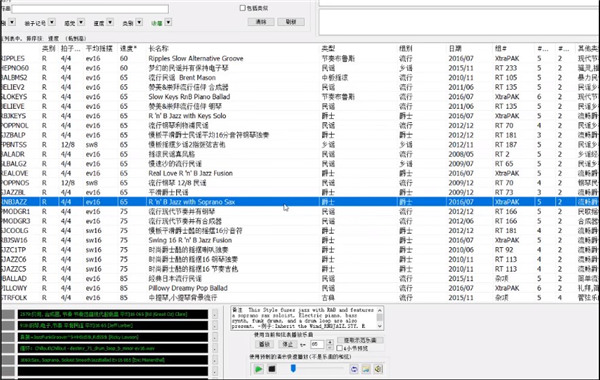
Task: Click RT 233 cell in the 组# column
Action: point(506,68)
